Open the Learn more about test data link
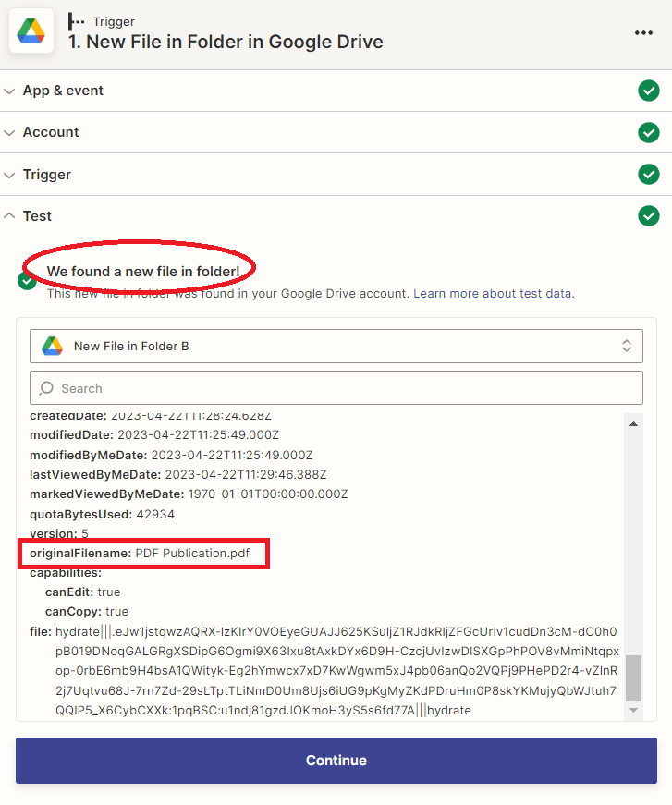This screenshot has width=672, height=805. click(493, 294)
